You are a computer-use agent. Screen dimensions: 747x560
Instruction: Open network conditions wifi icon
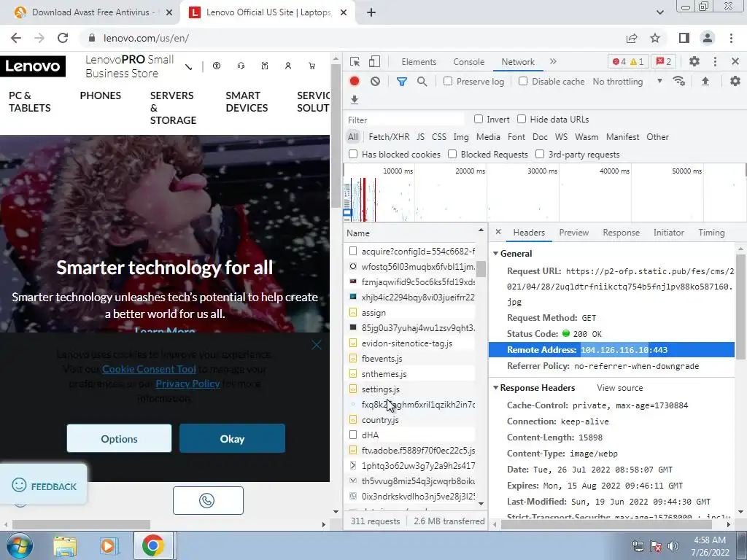(679, 82)
